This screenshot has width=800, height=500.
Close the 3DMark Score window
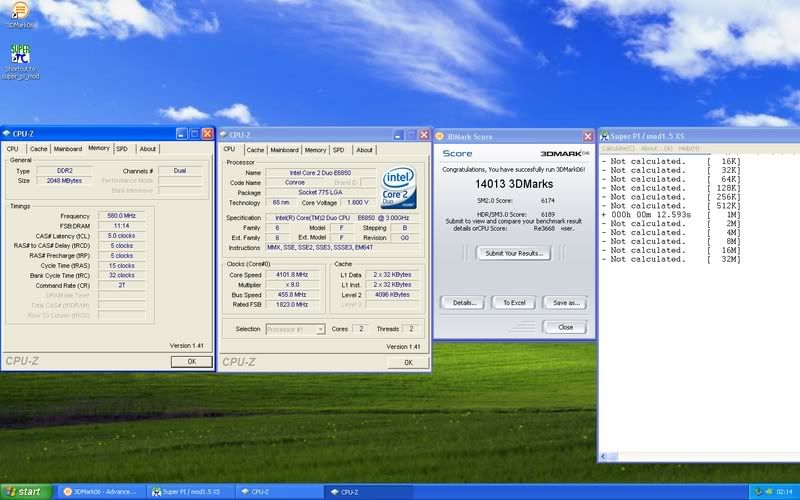click(587, 136)
